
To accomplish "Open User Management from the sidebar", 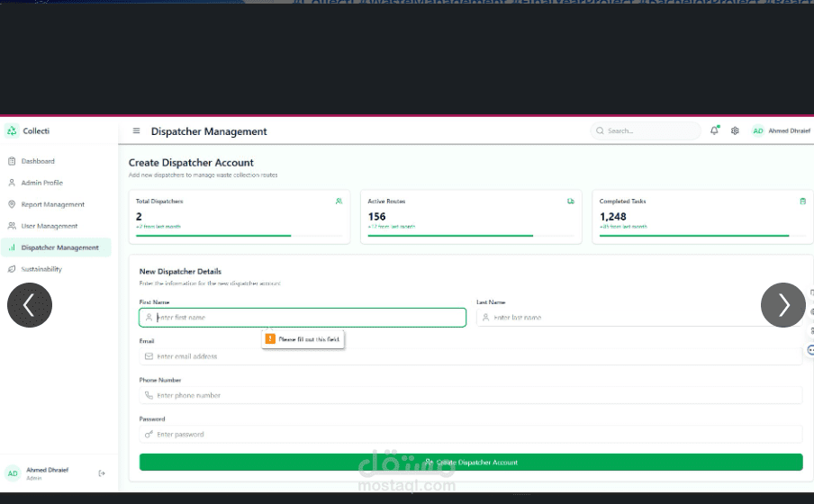I will [x=56, y=226].
